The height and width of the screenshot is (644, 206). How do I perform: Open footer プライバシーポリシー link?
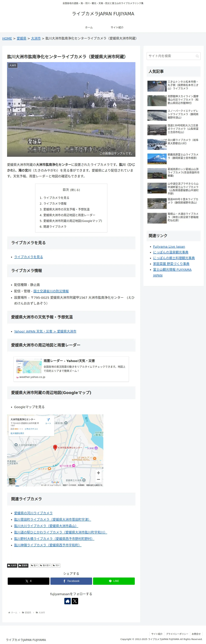tap(177, 634)
